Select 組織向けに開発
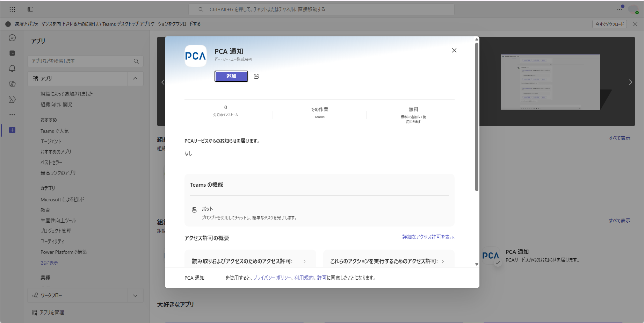 57,105
